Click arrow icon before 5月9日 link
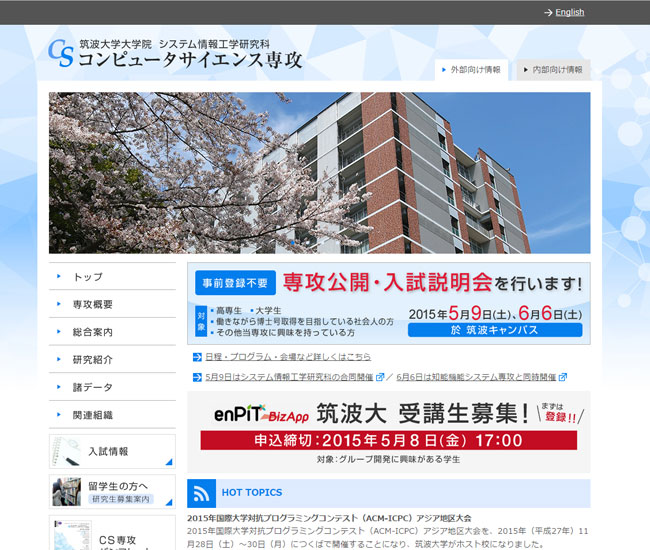 (x=197, y=377)
